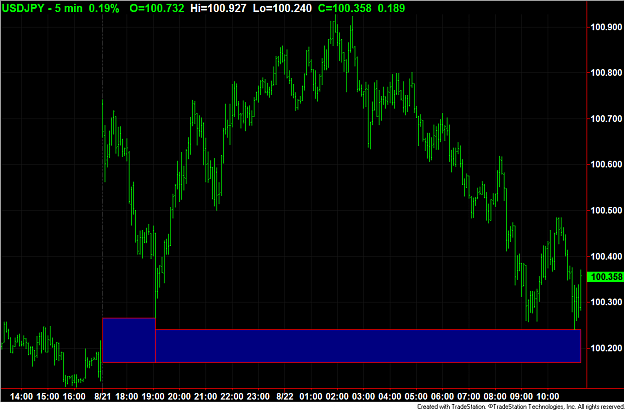Select the taller blue rectangle starting at 8/21

[129, 340]
